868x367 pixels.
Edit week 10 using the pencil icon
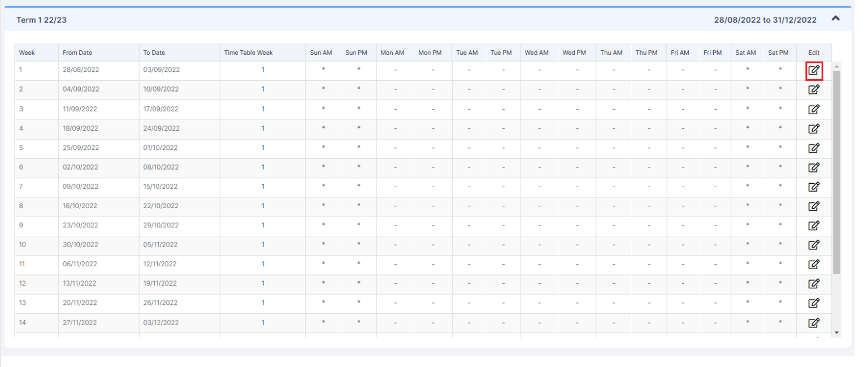[x=814, y=245]
